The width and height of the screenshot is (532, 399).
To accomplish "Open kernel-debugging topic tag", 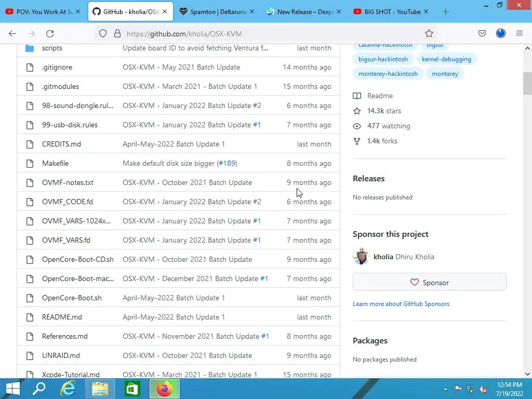I will point(446,59).
